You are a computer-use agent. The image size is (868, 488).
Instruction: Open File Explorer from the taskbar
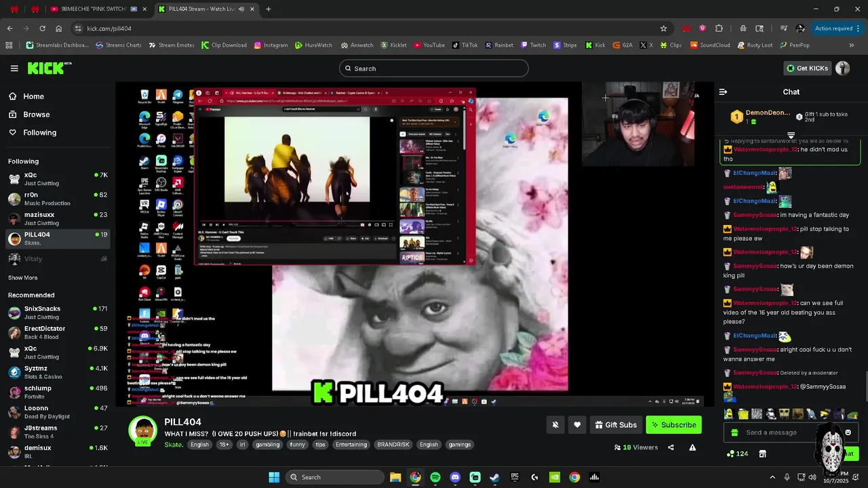click(x=395, y=477)
